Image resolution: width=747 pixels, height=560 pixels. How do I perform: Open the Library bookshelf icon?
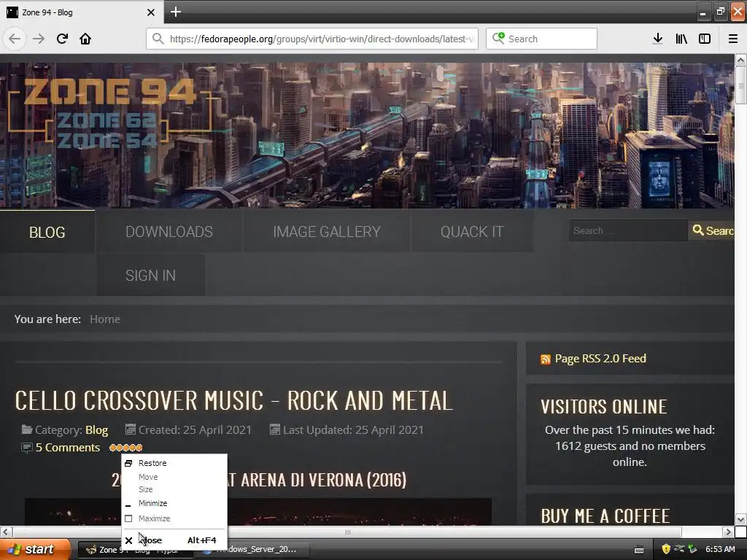point(681,39)
